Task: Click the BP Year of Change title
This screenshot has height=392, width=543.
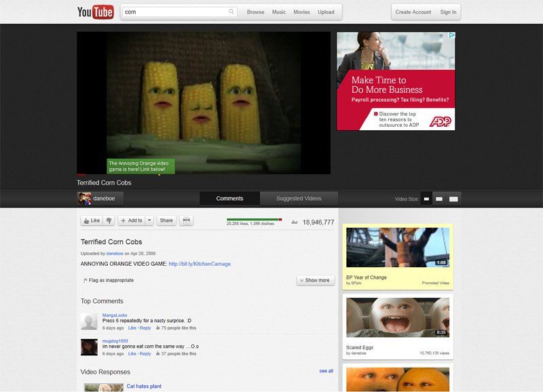Action: pyautogui.click(x=367, y=277)
